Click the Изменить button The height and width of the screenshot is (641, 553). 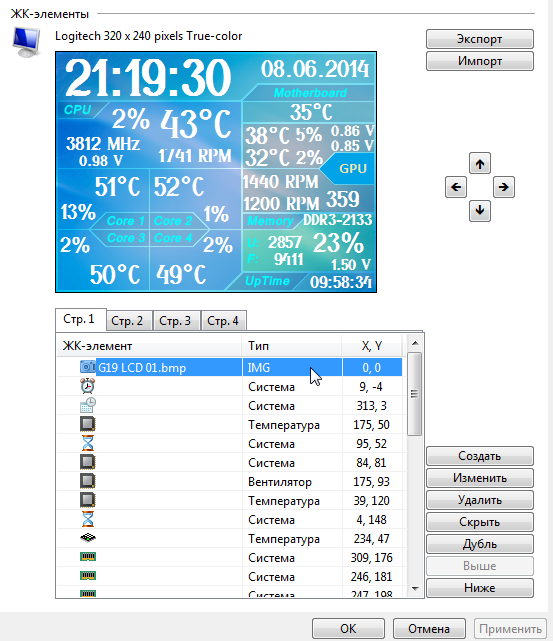click(x=480, y=478)
